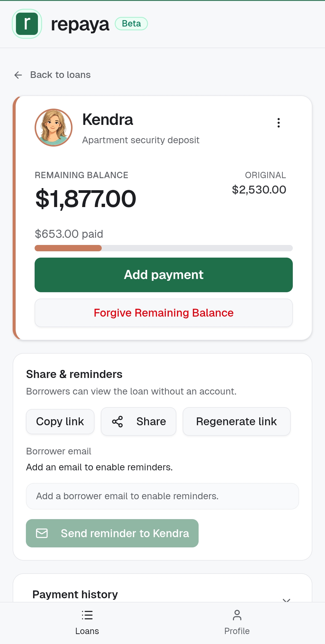This screenshot has width=325, height=644.
Task: Select Forgive Remaining Balance
Action: (163, 313)
